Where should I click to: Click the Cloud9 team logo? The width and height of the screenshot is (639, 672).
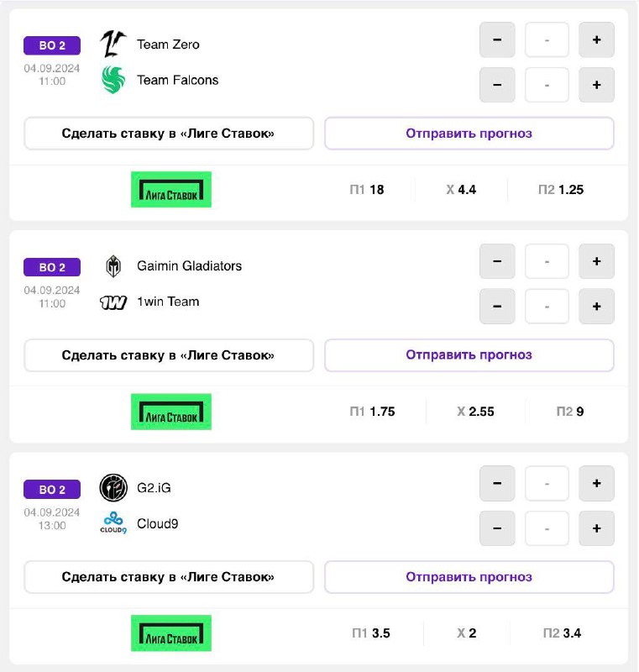(113, 523)
